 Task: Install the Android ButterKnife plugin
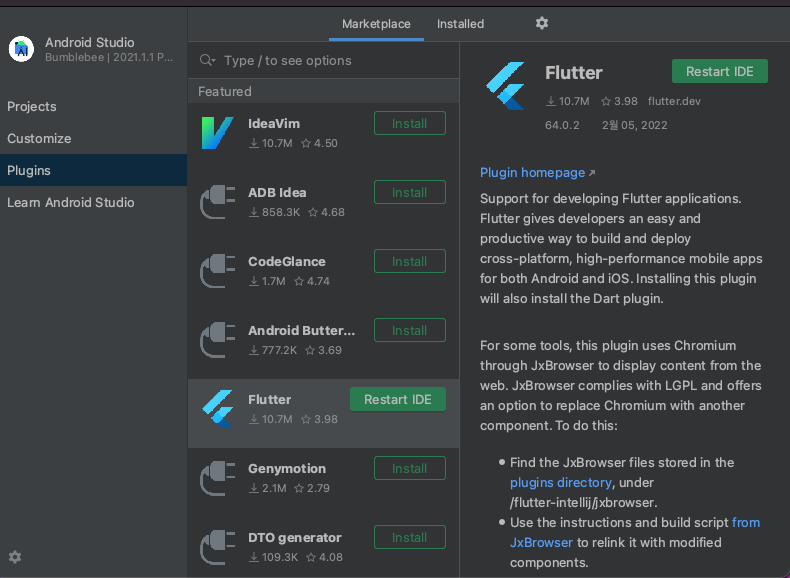410,331
